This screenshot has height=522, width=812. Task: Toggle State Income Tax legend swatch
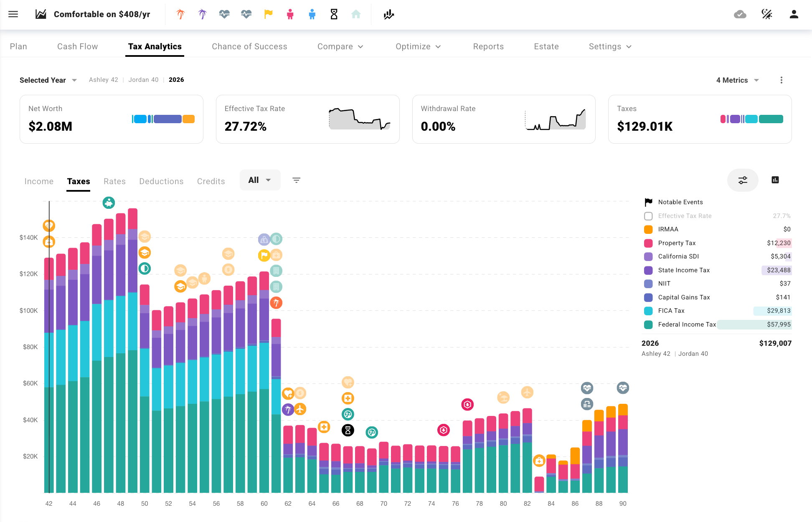[x=648, y=270]
